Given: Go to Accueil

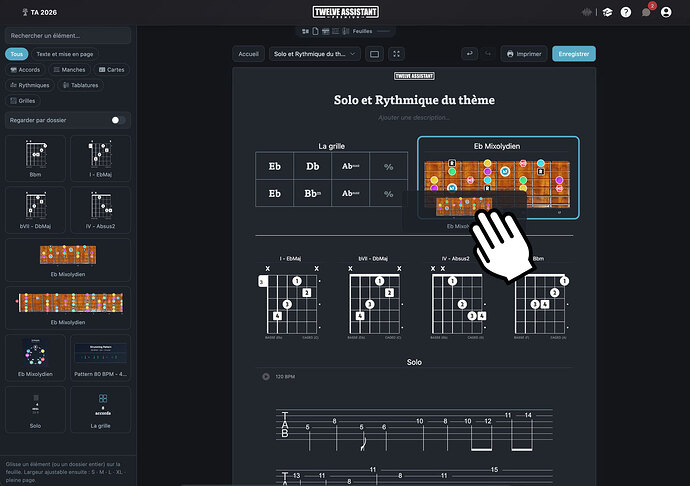Looking at the screenshot, I should [249, 54].
